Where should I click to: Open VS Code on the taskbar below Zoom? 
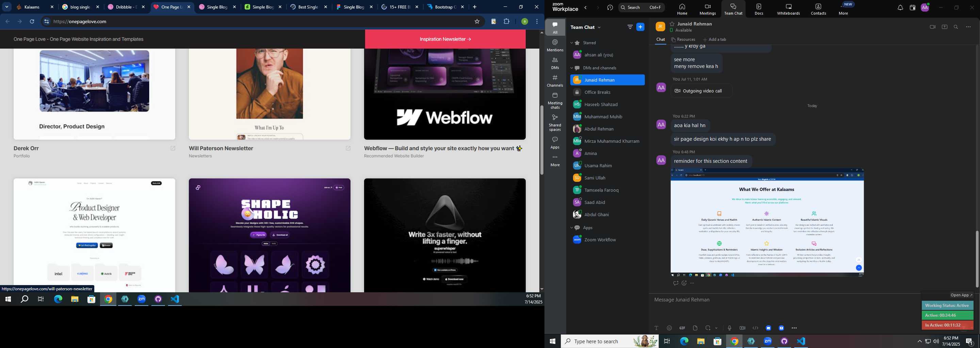tap(801, 341)
